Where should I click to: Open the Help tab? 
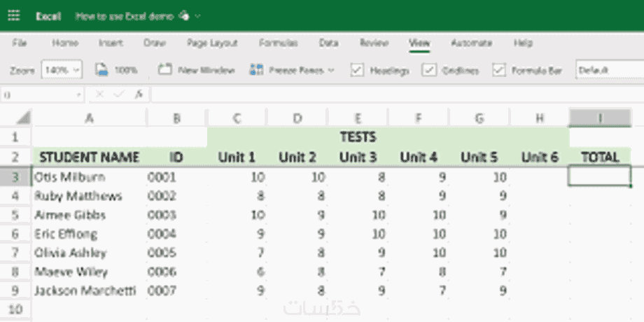(x=523, y=43)
